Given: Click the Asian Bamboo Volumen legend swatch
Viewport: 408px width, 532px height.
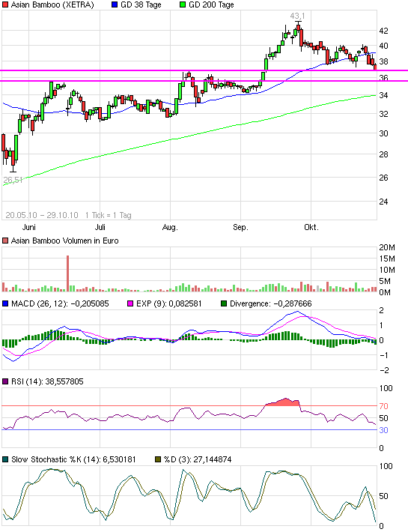Looking at the screenshot, I should click(5, 241).
